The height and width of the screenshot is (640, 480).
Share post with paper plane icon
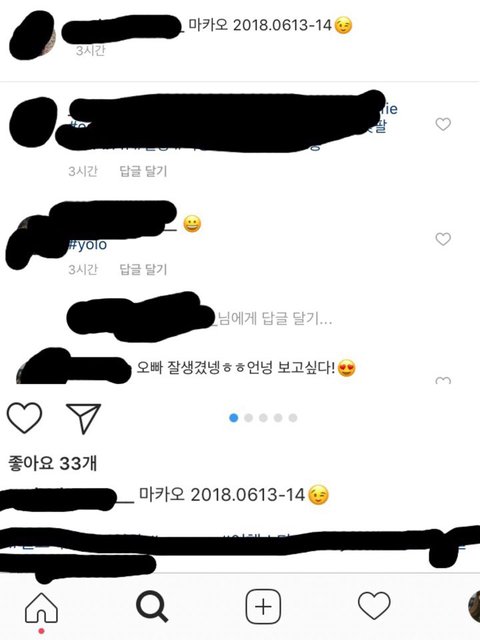pyautogui.click(x=84, y=418)
